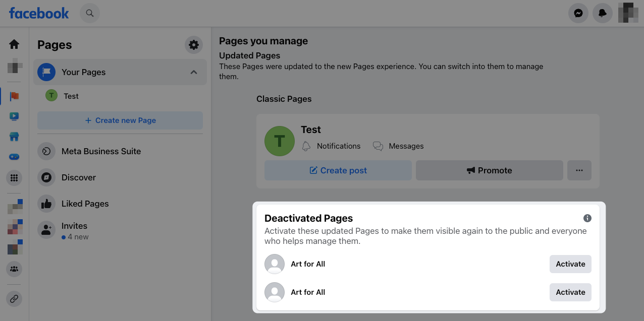Viewport: 644px width, 321px height.
Task: Click the facebook logo in the header
Action: pos(38,13)
